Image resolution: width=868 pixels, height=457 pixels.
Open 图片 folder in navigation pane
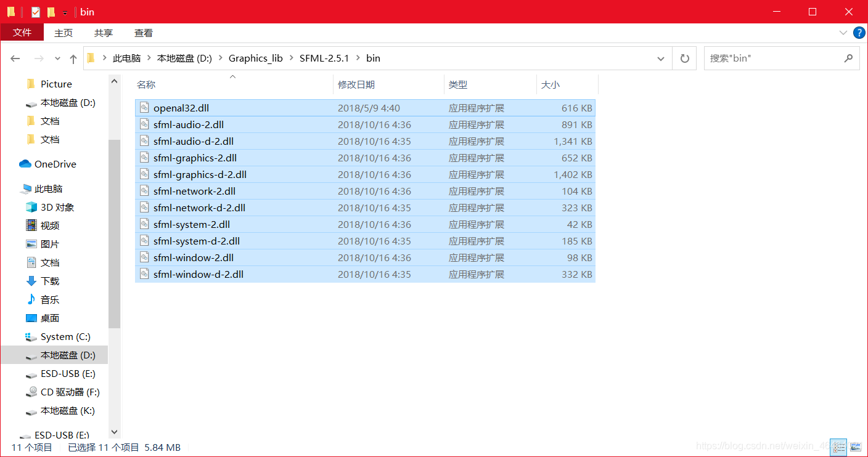pyautogui.click(x=50, y=245)
